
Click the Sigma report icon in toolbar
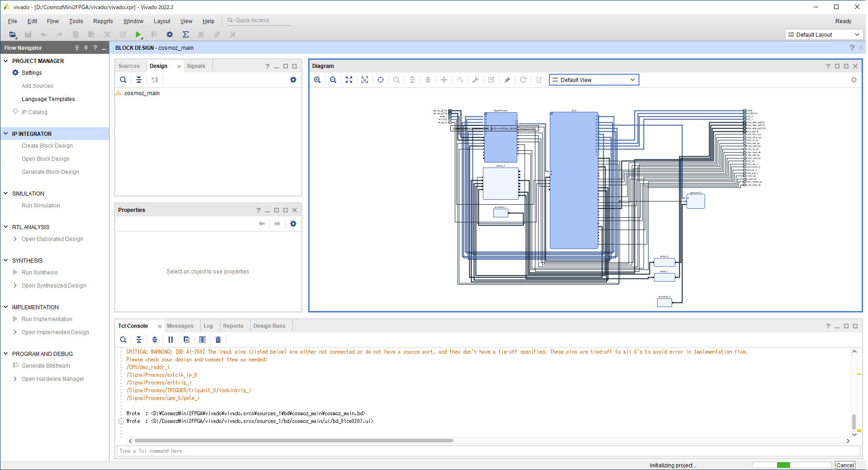186,34
